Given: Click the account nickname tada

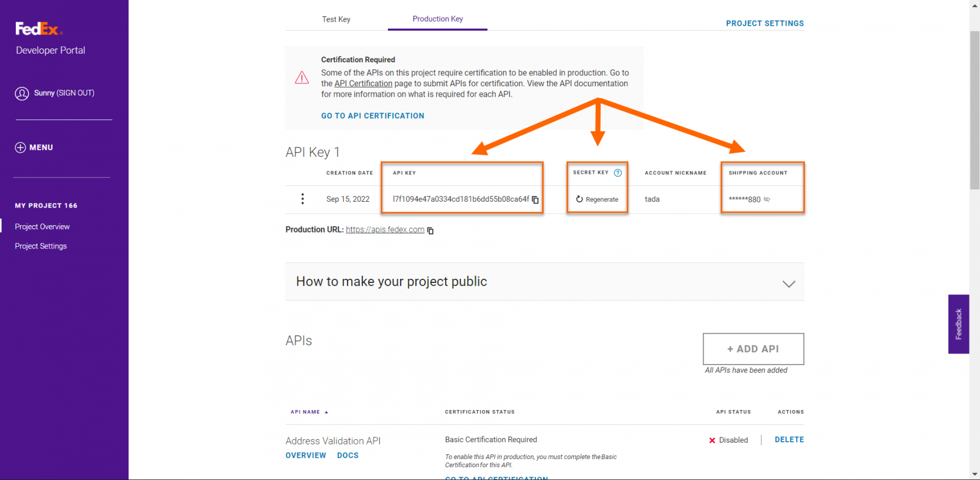Looking at the screenshot, I should point(652,199).
